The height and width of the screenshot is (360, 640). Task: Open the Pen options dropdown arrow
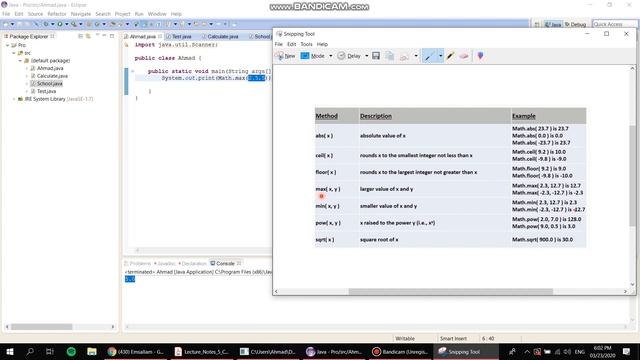tap(440, 56)
